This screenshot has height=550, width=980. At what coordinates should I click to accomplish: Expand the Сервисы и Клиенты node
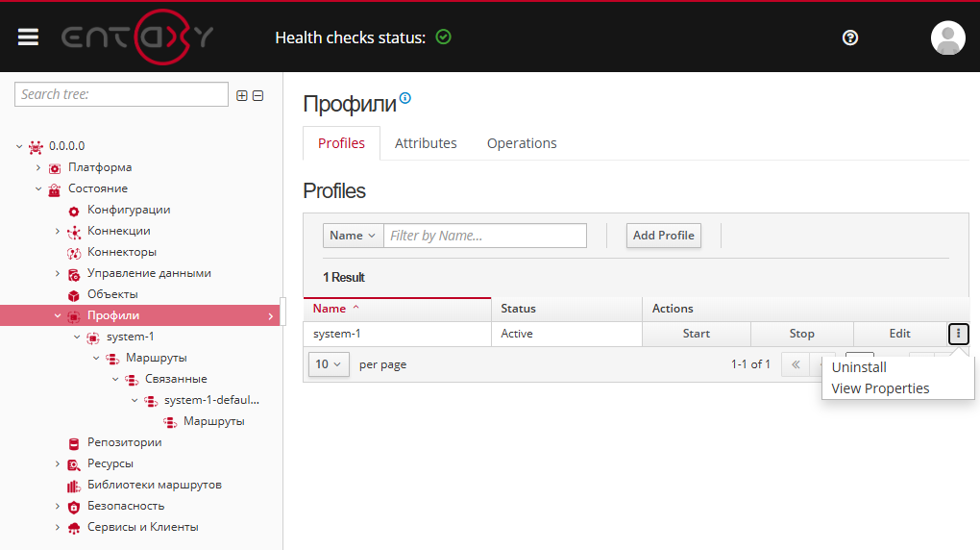point(58,528)
